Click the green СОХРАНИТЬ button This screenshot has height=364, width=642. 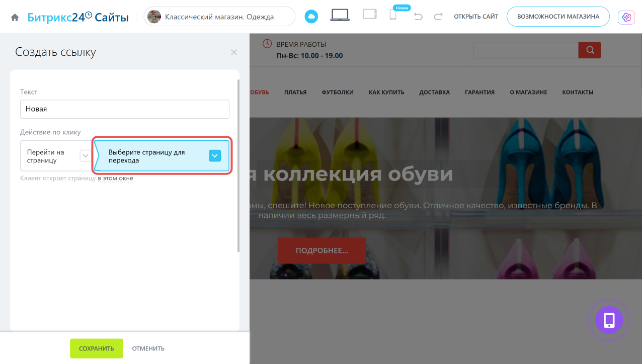click(x=96, y=348)
